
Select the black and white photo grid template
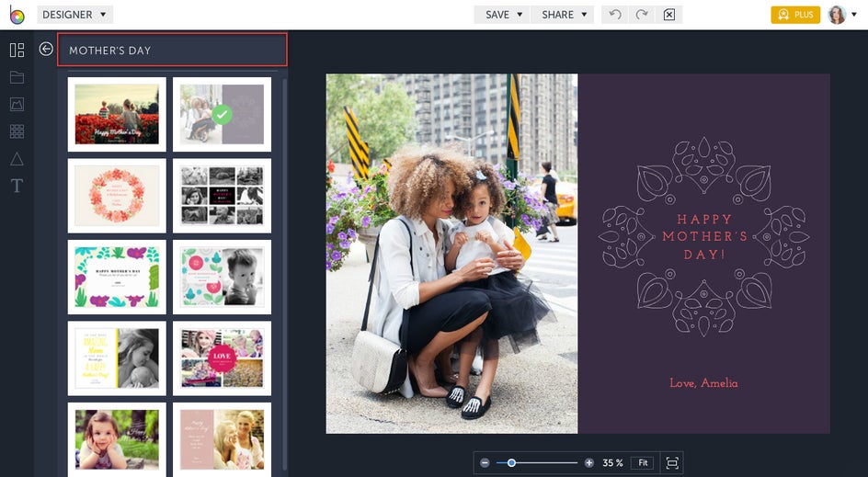(222, 196)
